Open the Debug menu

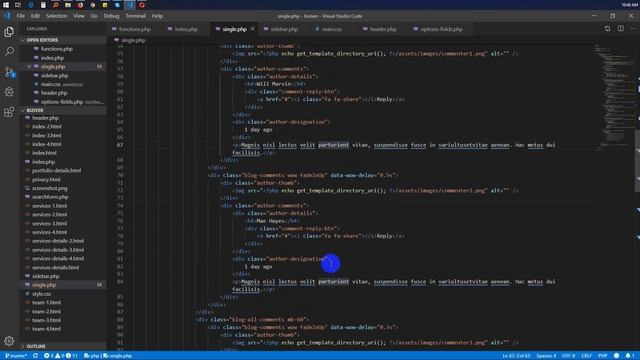(x=111, y=16)
